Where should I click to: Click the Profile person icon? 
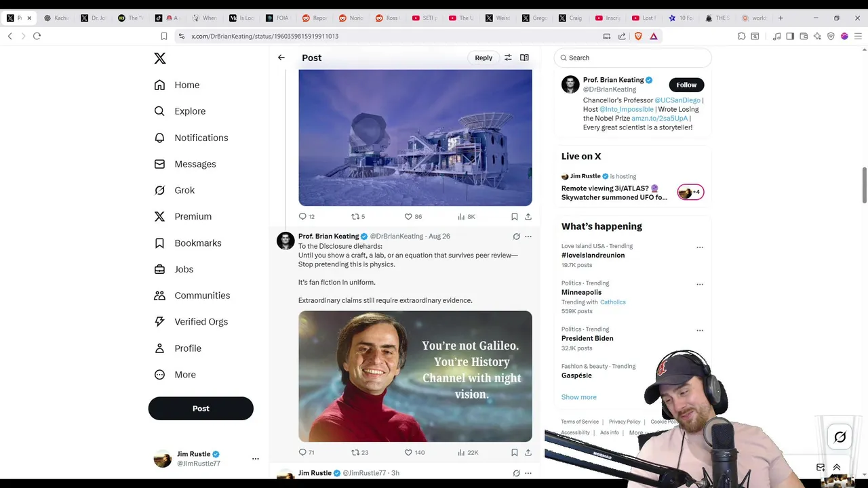click(x=159, y=348)
